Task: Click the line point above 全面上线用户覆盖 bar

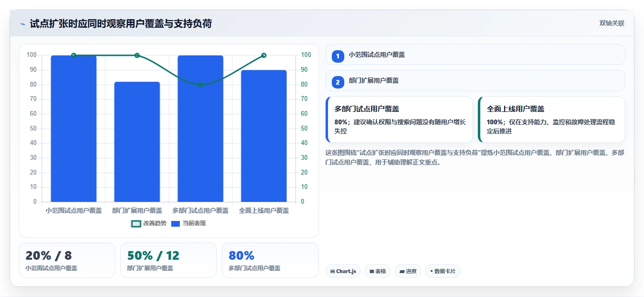Action: [x=264, y=55]
